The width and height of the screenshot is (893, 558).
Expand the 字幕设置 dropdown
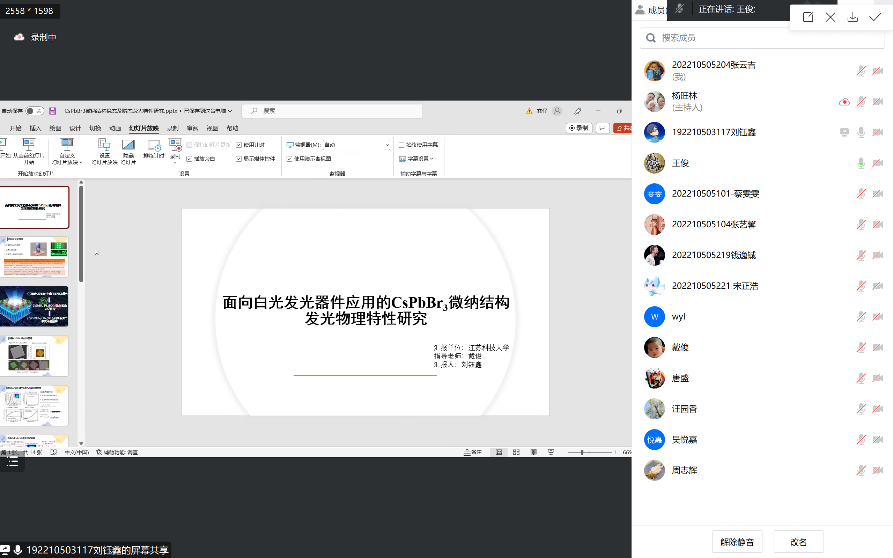point(433,158)
